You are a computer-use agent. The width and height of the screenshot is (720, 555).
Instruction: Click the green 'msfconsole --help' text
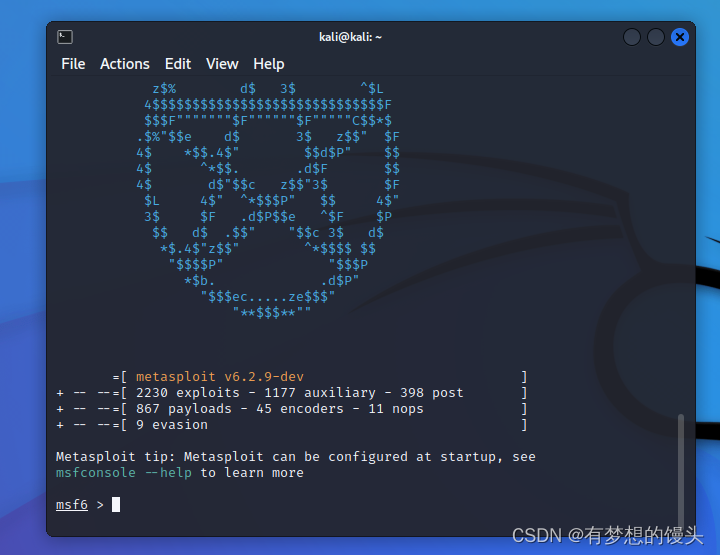[124, 473]
